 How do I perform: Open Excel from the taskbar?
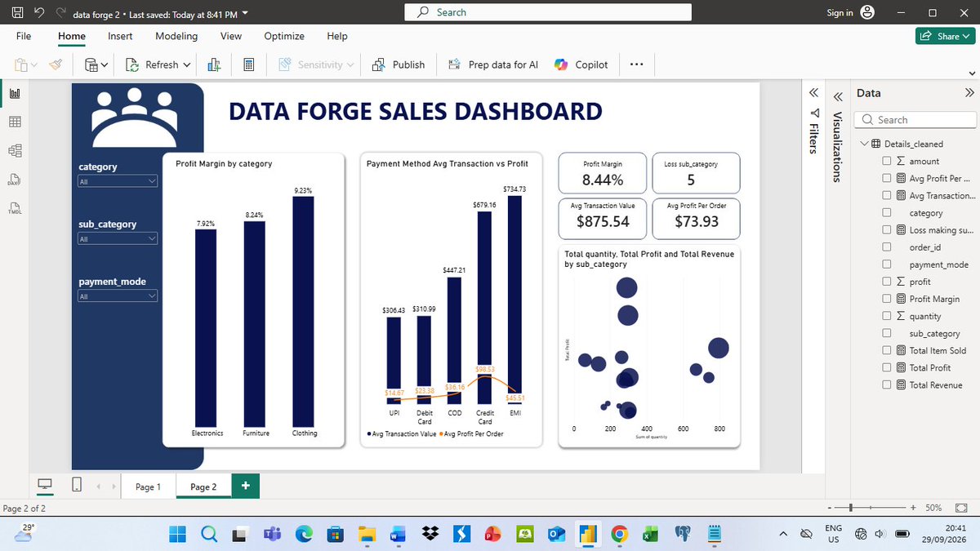(x=651, y=535)
